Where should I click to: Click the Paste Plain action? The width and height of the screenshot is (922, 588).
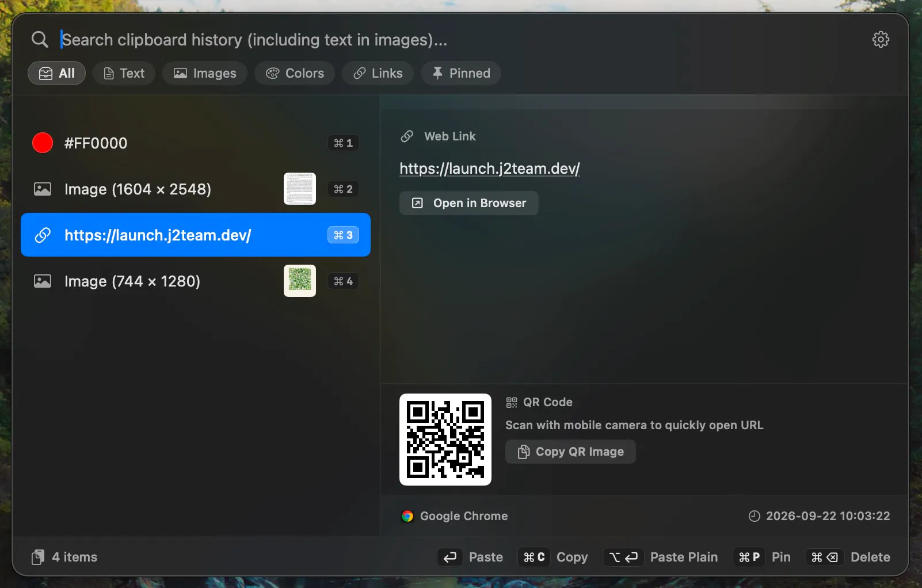coord(661,557)
